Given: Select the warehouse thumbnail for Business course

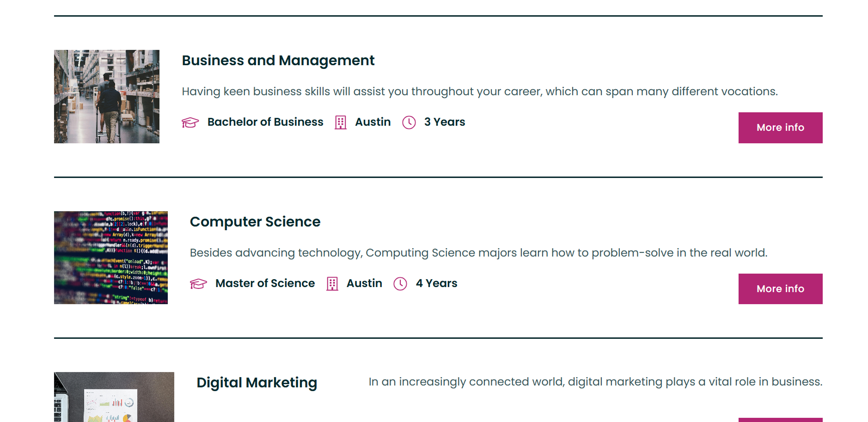Looking at the screenshot, I should coord(107,97).
